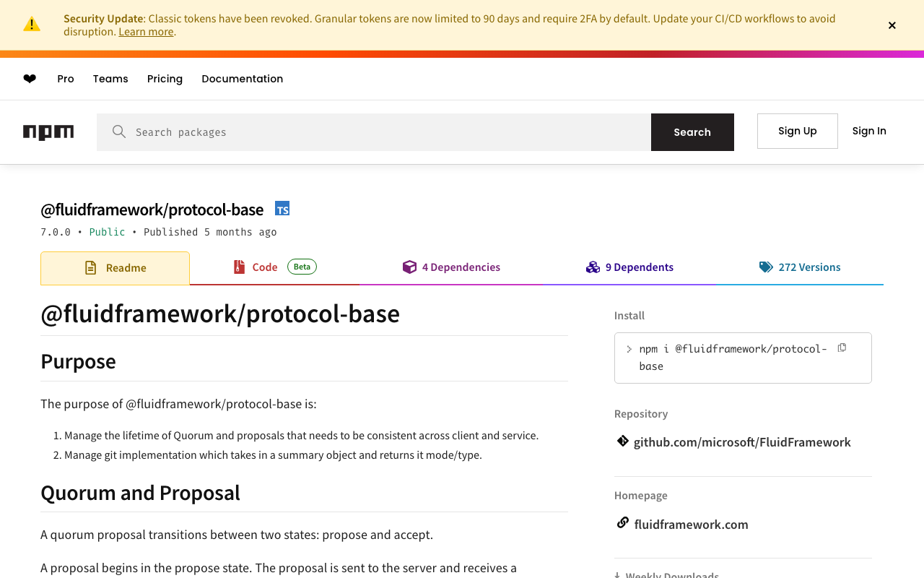Click the yellow warning triangle icon
Image resolution: width=924 pixels, height=578 pixels.
pos(32,25)
